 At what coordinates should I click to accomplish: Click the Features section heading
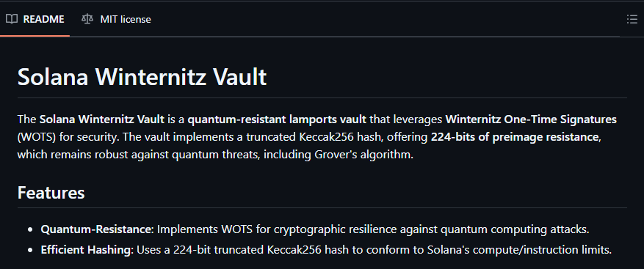[51, 193]
